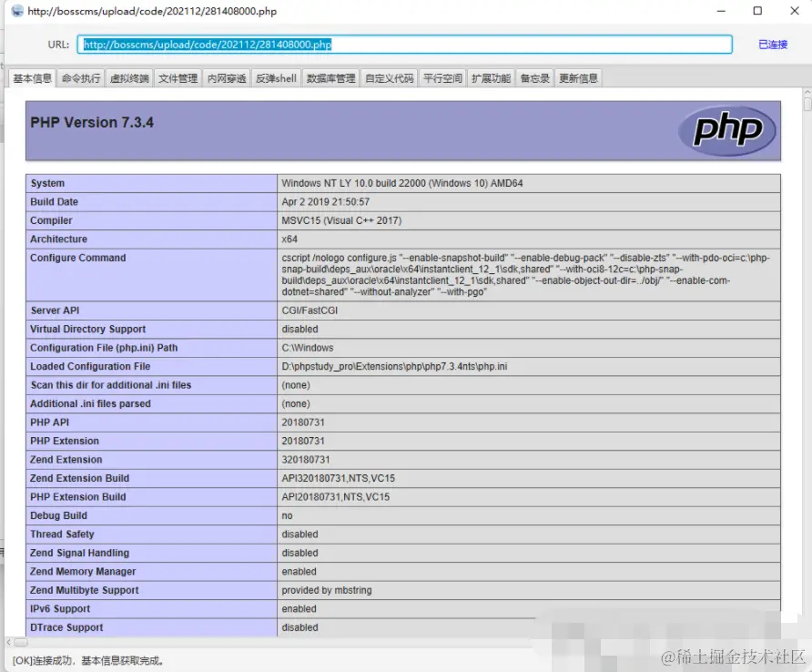Open the 基本信息 tab
Viewport: 812px width, 672px height.
(32, 78)
